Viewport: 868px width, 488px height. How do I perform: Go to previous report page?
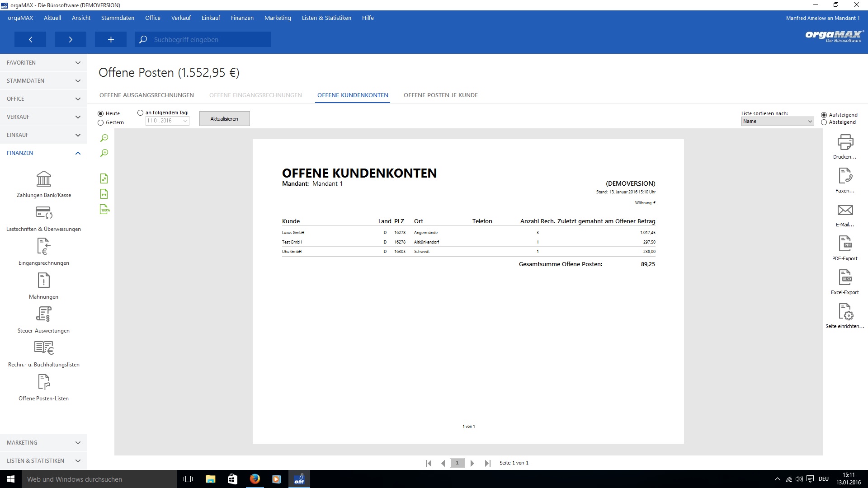443,463
